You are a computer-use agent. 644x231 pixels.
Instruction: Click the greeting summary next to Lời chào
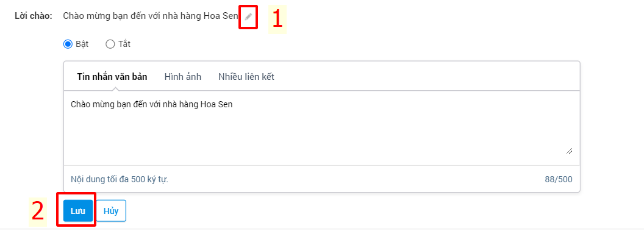coord(151,16)
